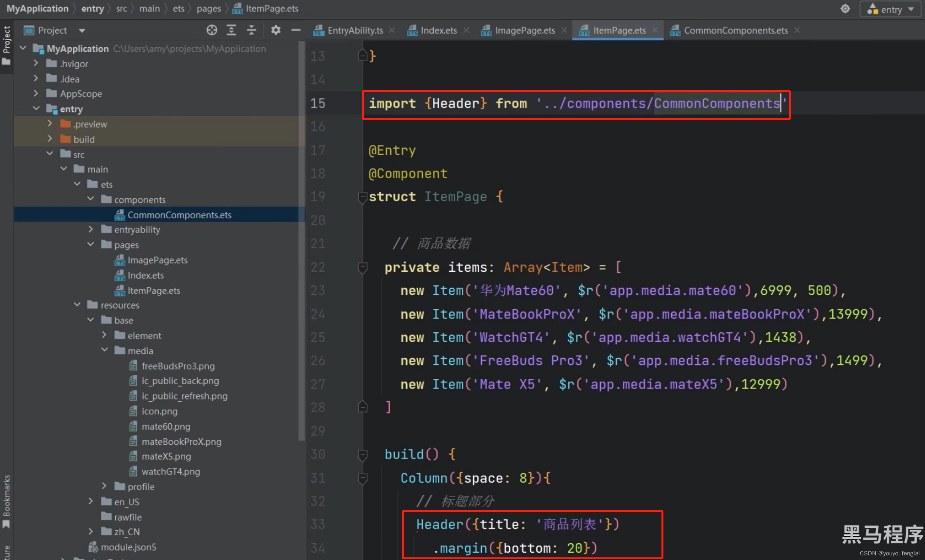Click the device target icon near entry selector
925x560 pixels.
point(845,9)
